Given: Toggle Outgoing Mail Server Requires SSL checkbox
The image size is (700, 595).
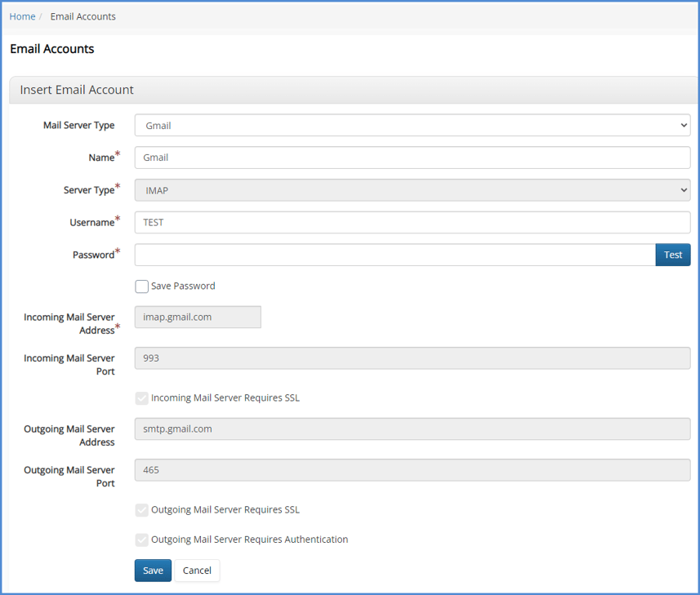Looking at the screenshot, I should 142,510.
